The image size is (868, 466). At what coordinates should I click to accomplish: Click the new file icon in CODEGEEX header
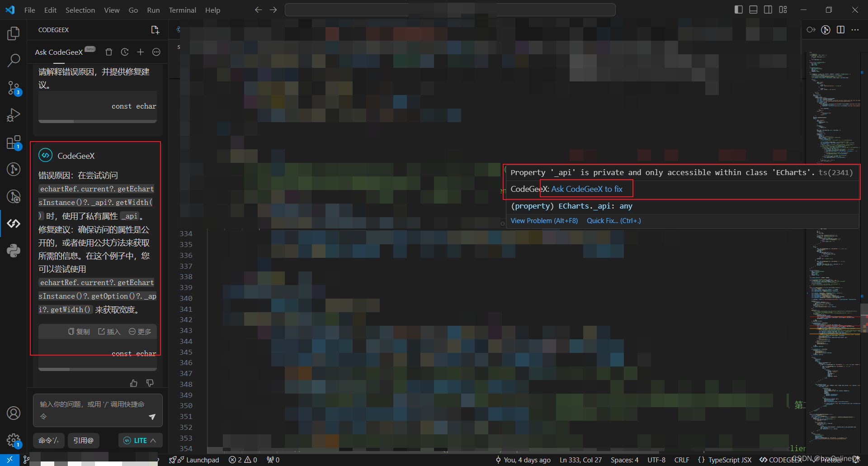point(155,30)
